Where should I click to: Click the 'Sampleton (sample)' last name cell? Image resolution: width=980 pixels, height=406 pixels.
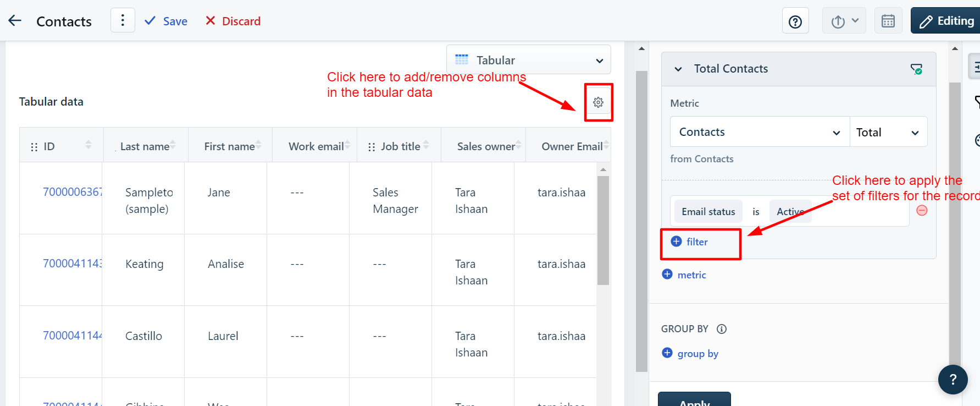[149, 201]
